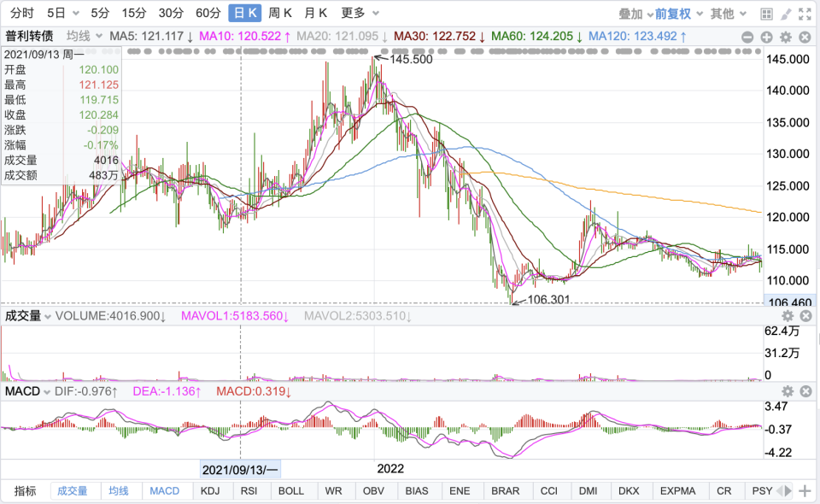Enable the KDJ indicator

click(209, 491)
